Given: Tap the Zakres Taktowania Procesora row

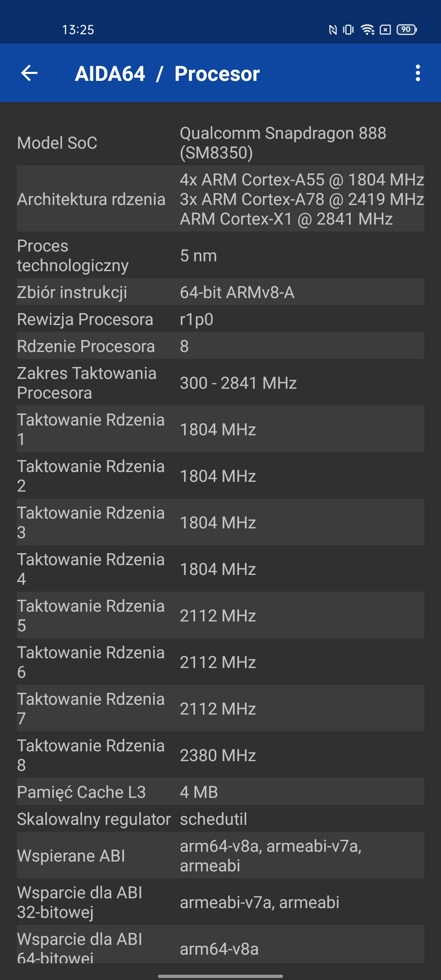Looking at the screenshot, I should coord(220,383).
